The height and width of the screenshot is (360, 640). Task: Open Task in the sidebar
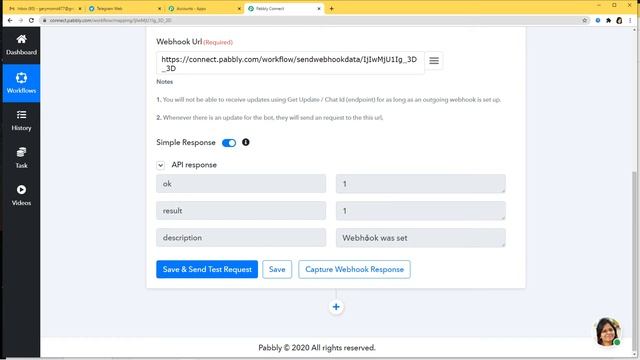pos(21,158)
